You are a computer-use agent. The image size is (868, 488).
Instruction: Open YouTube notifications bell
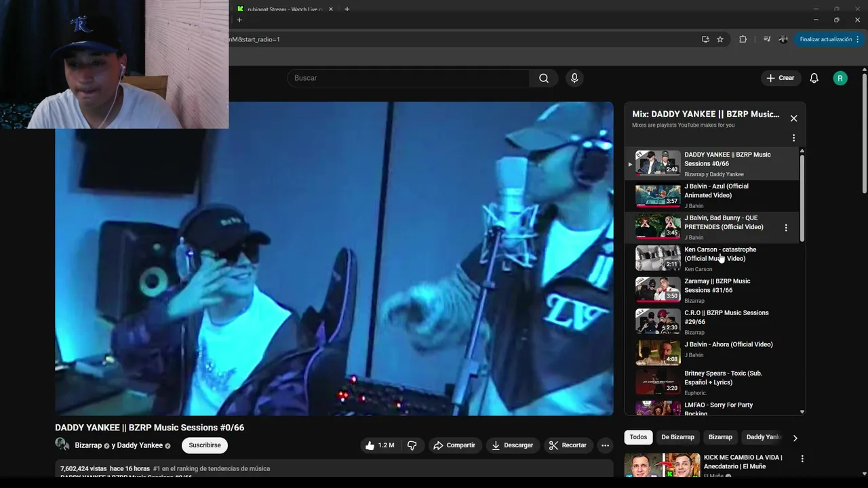[x=814, y=78]
